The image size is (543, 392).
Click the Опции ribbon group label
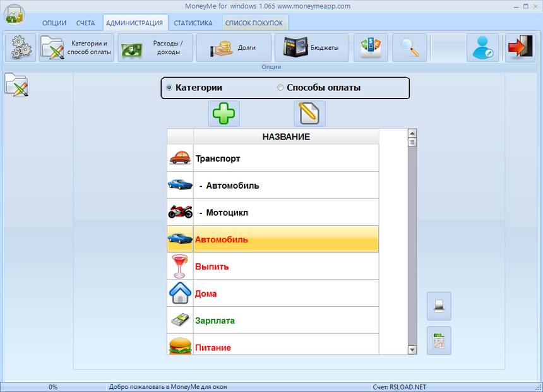[271, 66]
